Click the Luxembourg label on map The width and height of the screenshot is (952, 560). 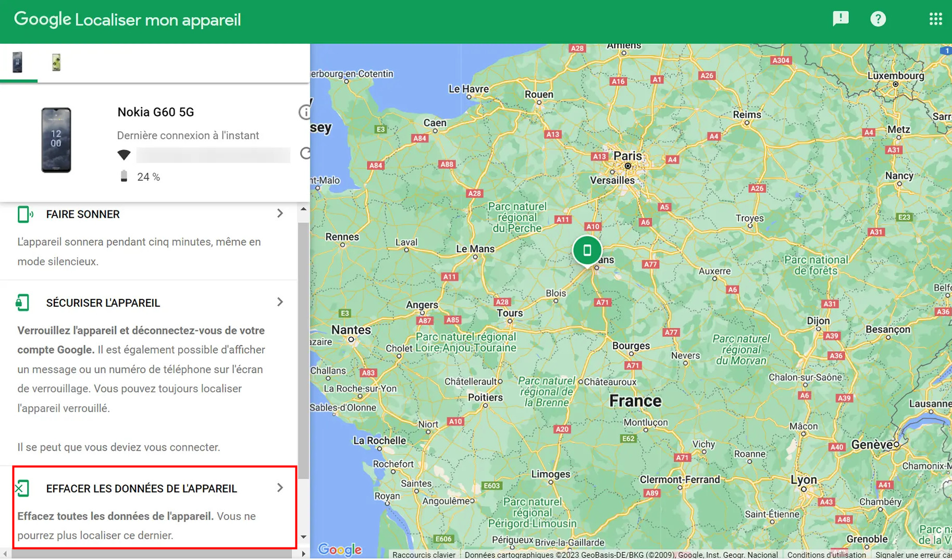(895, 76)
